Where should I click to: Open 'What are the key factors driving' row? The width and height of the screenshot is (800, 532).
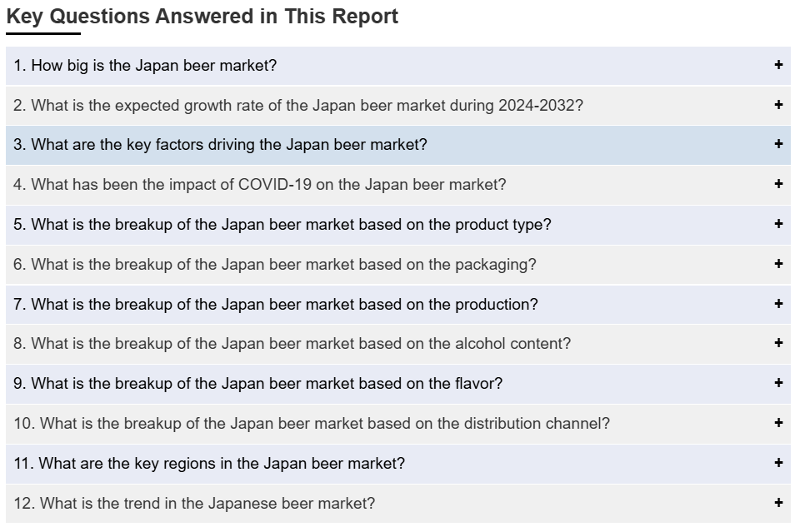pos(398,145)
